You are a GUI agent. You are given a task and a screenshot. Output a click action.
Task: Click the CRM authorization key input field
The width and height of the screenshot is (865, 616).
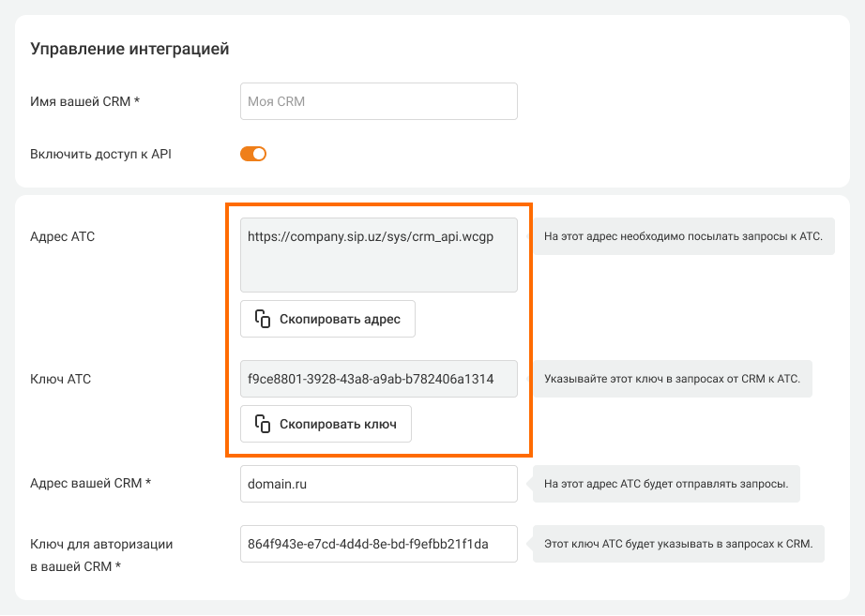click(x=378, y=544)
